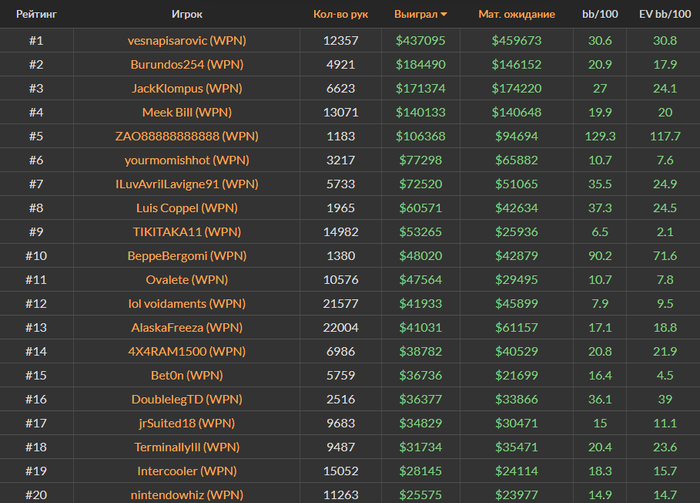Viewport: 700px width, 503px height.
Task: Click the sort arrow next to Выиграл
Action: point(444,15)
